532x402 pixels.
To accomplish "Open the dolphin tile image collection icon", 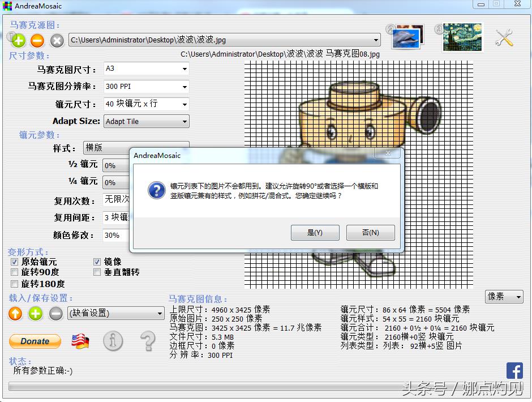I will click(x=407, y=37).
